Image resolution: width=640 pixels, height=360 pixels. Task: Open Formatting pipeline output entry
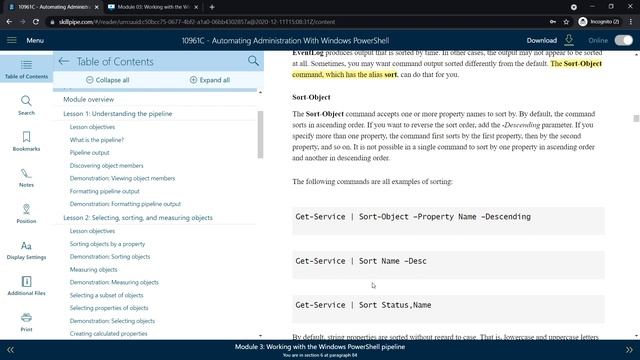104,191
